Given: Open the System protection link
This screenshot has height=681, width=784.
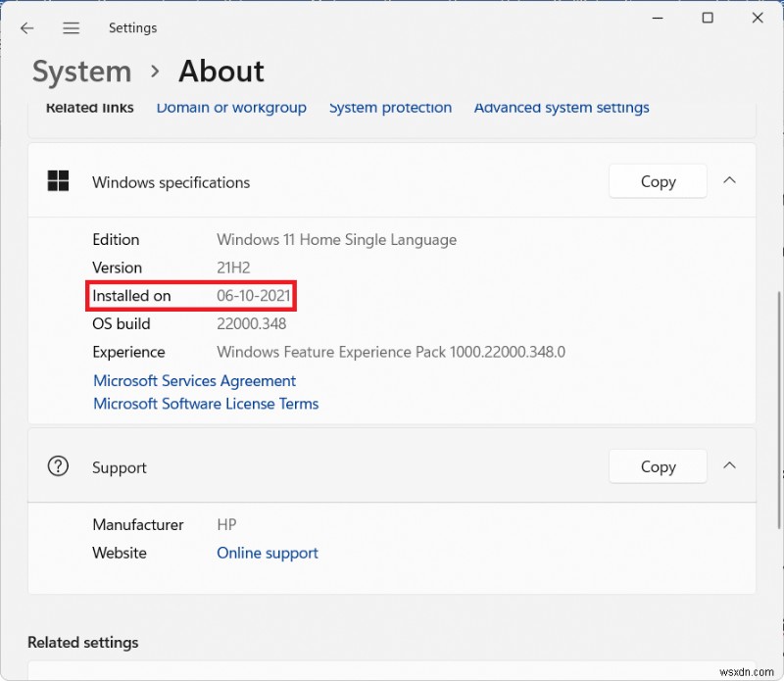Looking at the screenshot, I should pyautogui.click(x=390, y=108).
